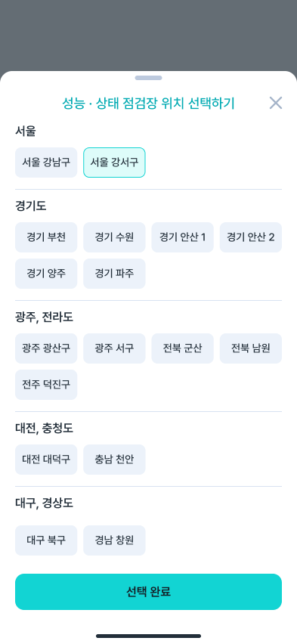Choose the 경기 부천 inspection site
The image size is (297, 644).
point(46,237)
